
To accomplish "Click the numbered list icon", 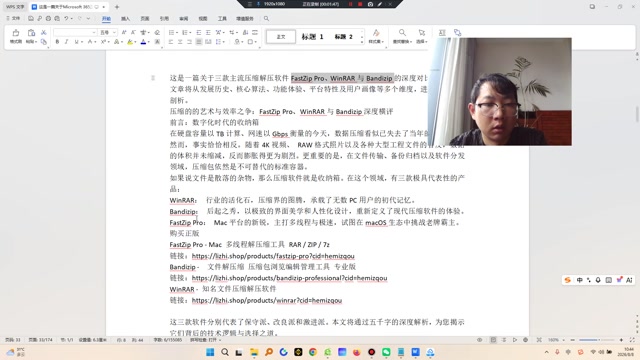I will (x=184, y=32).
